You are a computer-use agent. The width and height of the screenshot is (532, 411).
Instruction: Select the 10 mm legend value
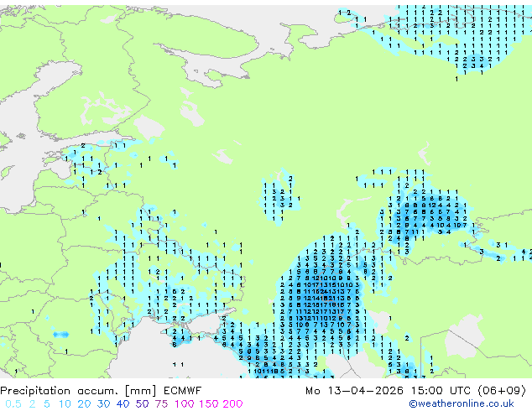(65, 404)
